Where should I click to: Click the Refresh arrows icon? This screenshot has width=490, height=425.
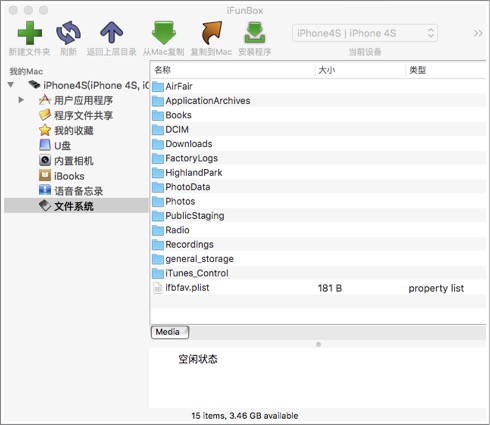point(68,33)
